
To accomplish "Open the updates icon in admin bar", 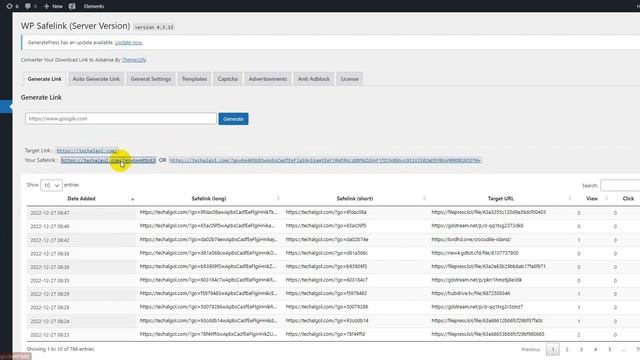I will pyautogui.click(x=12, y=6).
